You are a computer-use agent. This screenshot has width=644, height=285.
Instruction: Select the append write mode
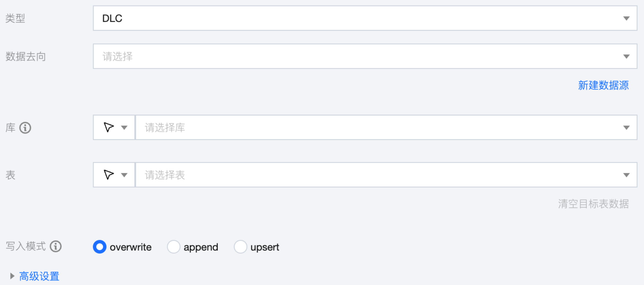point(174,247)
